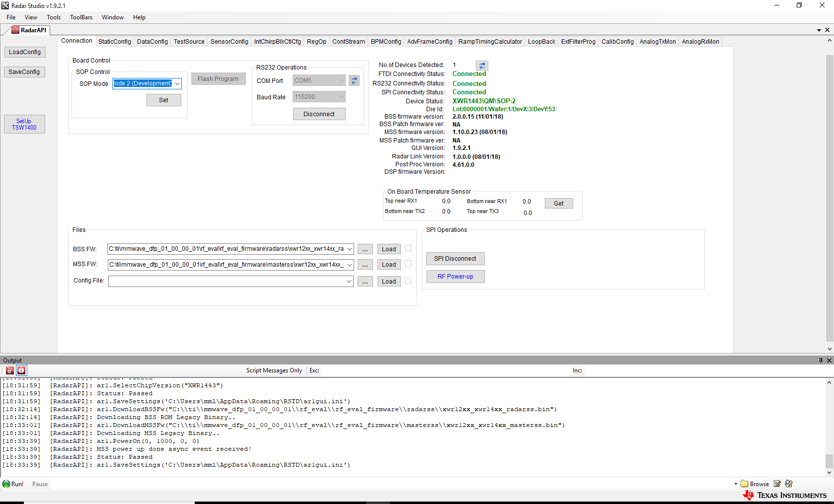Open the Tools menu
This screenshot has height=504, width=834.
pyautogui.click(x=54, y=17)
